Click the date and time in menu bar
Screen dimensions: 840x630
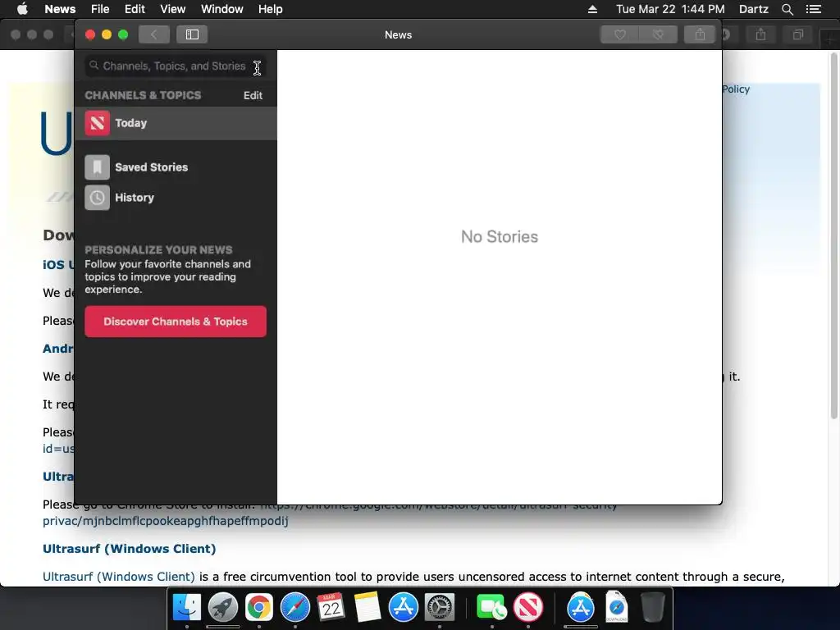pos(670,9)
